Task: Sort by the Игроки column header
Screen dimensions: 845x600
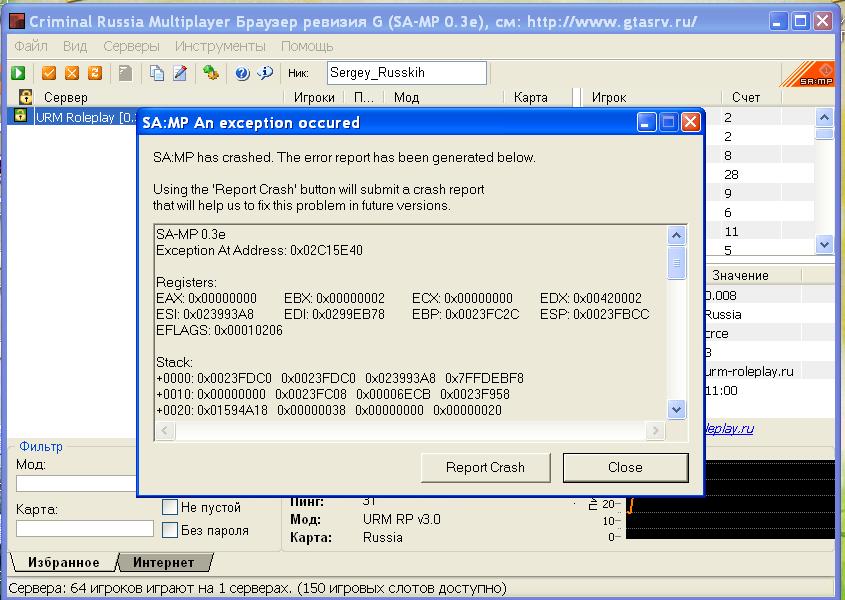Action: pyautogui.click(x=314, y=98)
